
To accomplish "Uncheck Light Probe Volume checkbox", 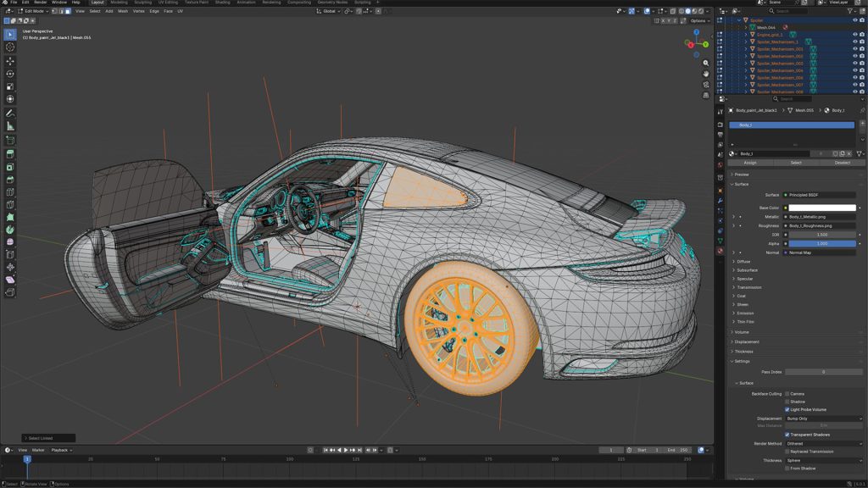I will [x=787, y=409].
